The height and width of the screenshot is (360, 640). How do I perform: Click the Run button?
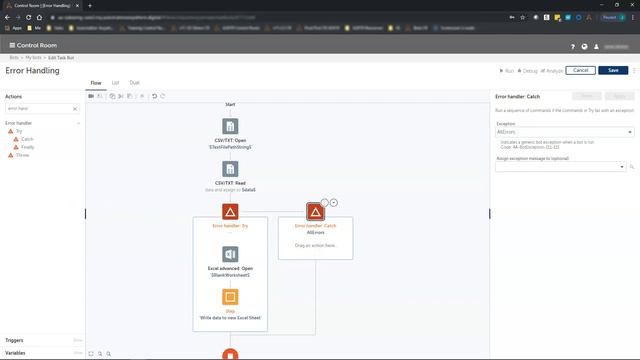point(507,71)
